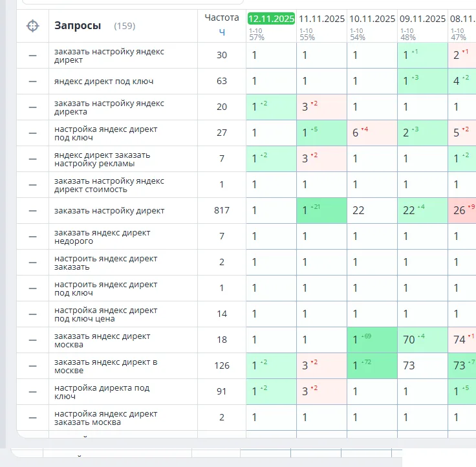The height and width of the screenshot is (467, 476).
Task: Open query 'заказать настройку директ'
Action: click(109, 211)
